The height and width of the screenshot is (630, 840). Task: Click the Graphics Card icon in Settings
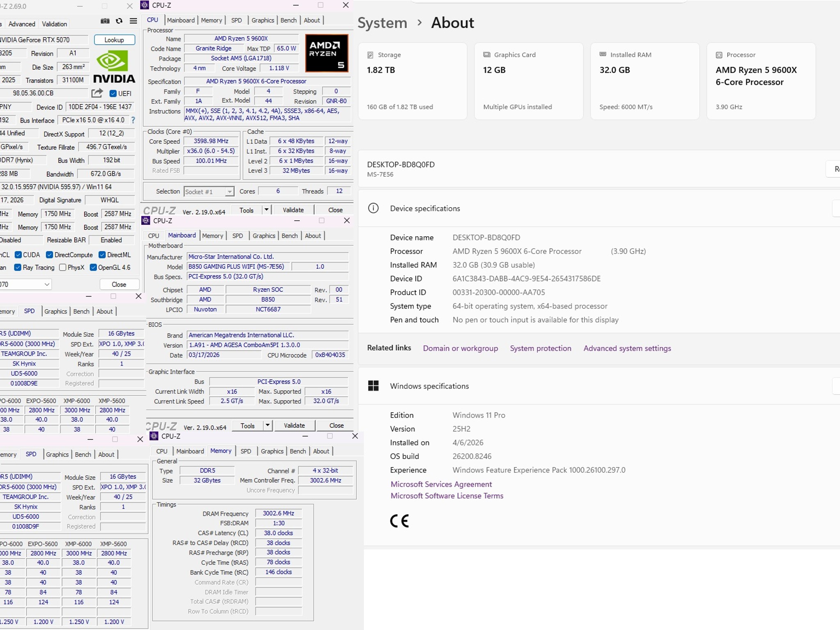click(487, 55)
